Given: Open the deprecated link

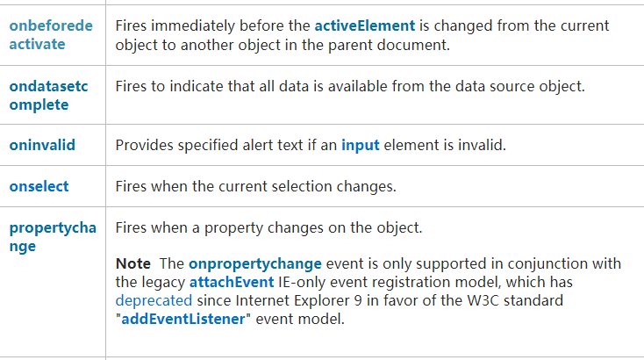Looking at the screenshot, I should [x=154, y=301].
